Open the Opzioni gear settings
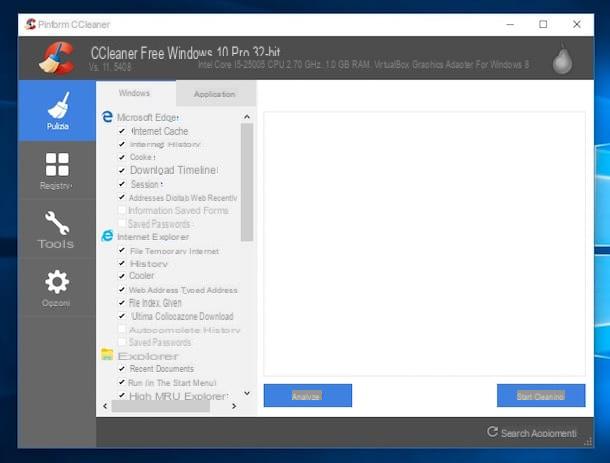The height and width of the screenshot is (463, 610). click(57, 288)
